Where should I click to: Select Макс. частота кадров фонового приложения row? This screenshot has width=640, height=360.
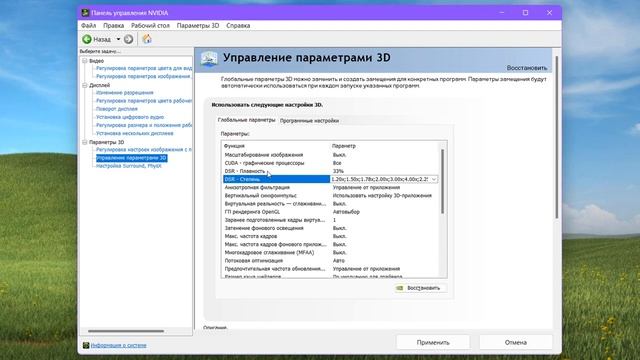(331, 244)
